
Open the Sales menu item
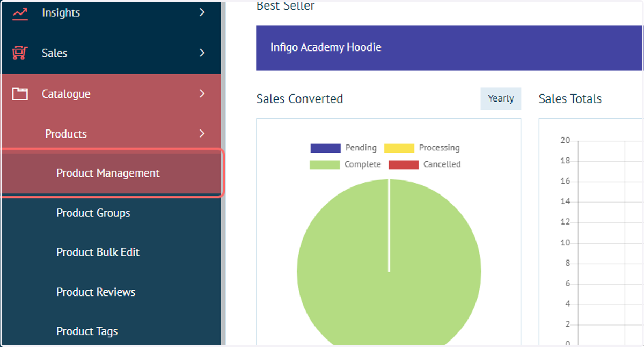click(111, 53)
